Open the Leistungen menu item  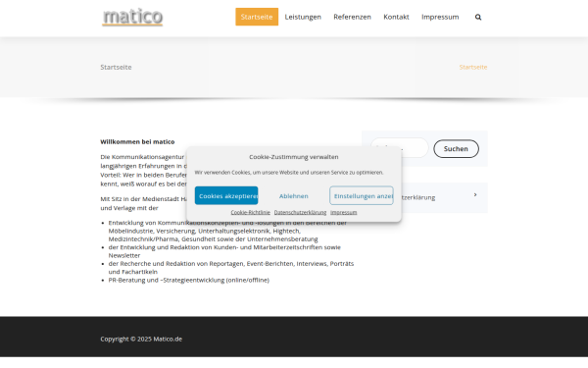tap(303, 17)
